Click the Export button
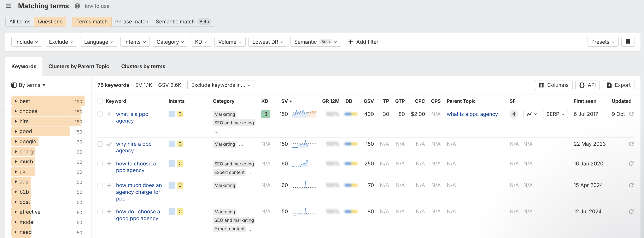644x238 pixels. click(619, 85)
